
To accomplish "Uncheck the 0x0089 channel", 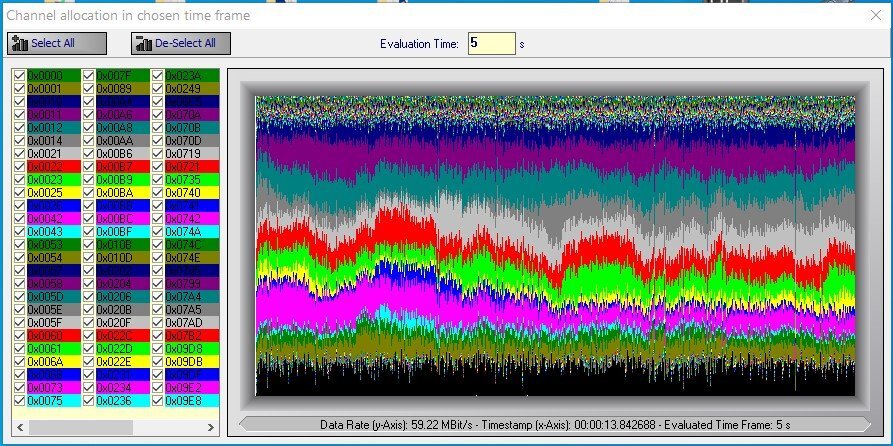I will (x=88, y=88).
